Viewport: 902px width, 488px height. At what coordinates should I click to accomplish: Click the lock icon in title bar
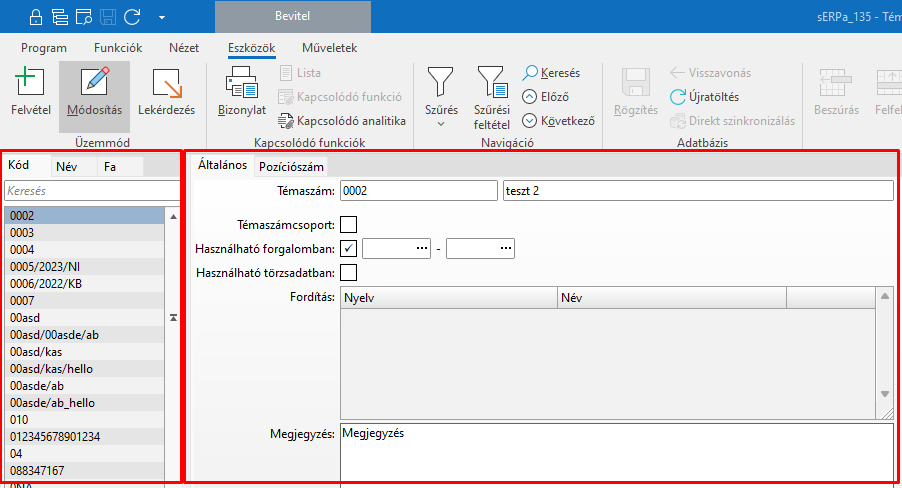click(x=36, y=17)
